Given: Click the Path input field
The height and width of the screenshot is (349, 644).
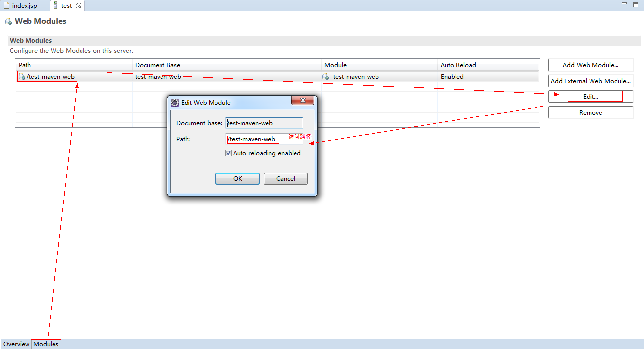Looking at the screenshot, I should tap(264, 139).
